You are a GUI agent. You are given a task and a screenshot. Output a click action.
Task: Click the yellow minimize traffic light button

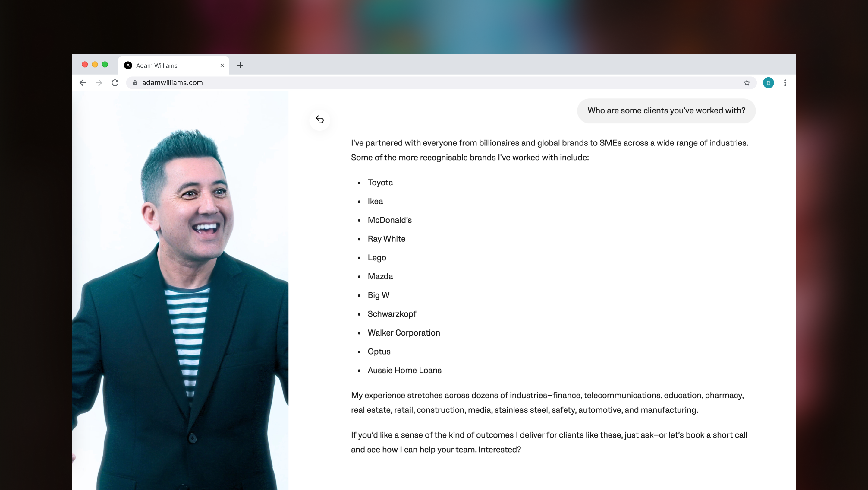(x=95, y=64)
